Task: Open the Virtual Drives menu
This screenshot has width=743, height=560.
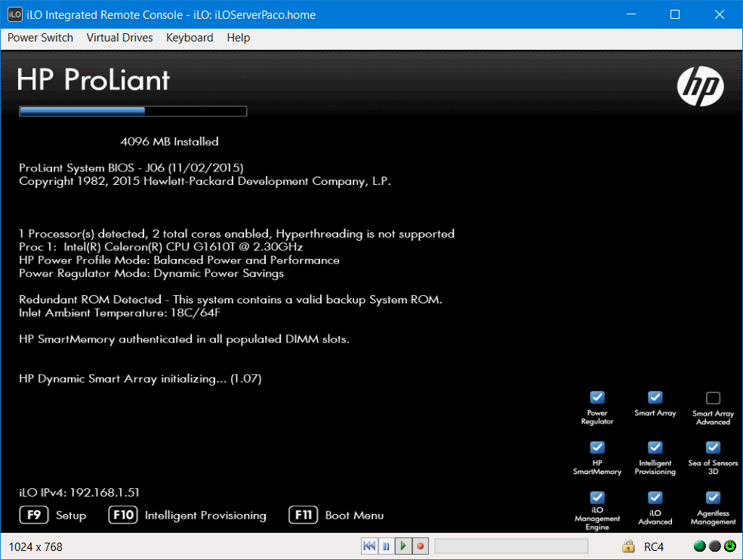Action: [119, 38]
